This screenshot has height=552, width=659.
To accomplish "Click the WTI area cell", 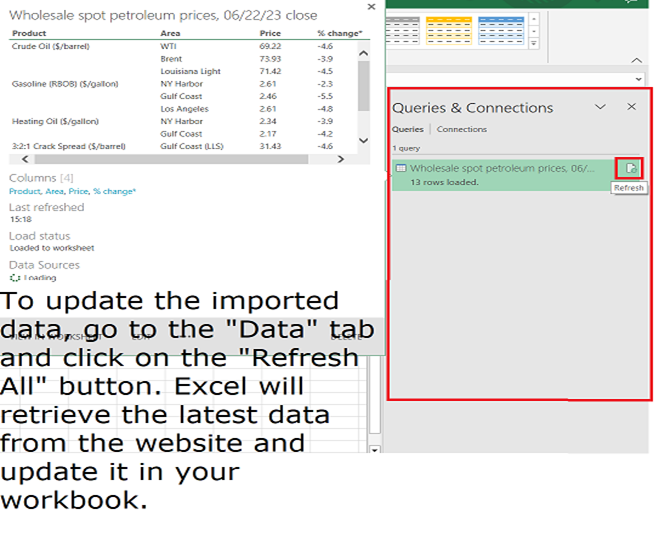I will point(168,46).
